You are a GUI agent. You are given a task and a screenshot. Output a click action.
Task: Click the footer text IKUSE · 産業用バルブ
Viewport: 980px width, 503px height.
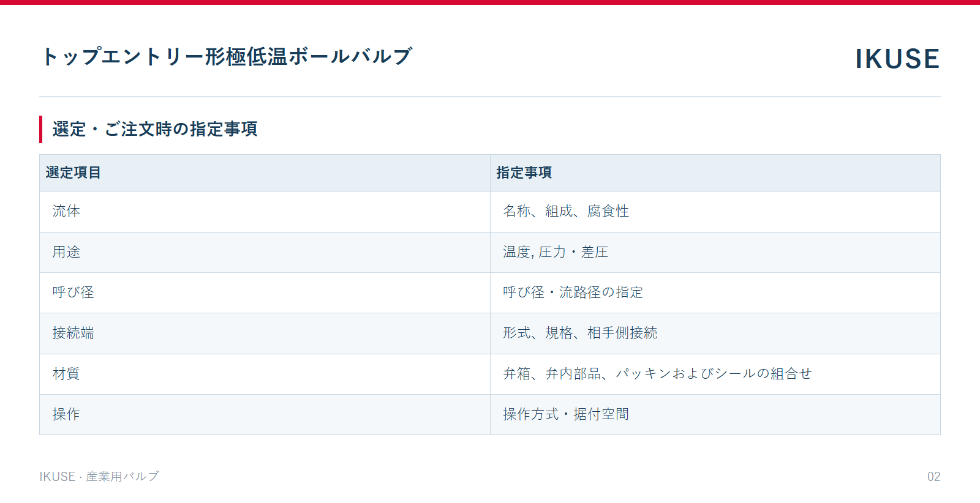tap(99, 476)
